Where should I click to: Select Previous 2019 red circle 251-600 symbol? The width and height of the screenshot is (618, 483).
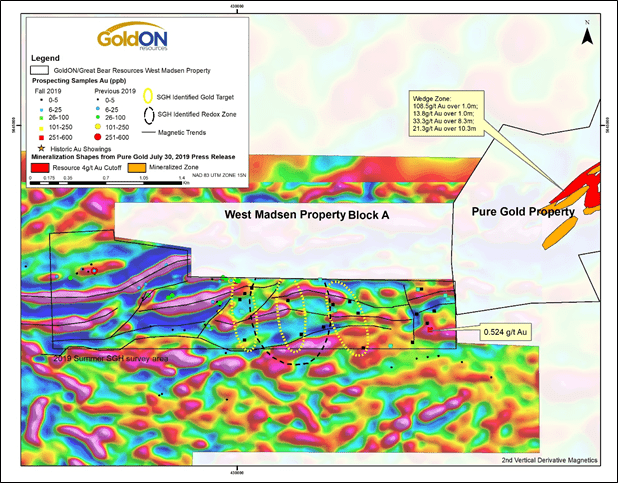tap(98, 137)
